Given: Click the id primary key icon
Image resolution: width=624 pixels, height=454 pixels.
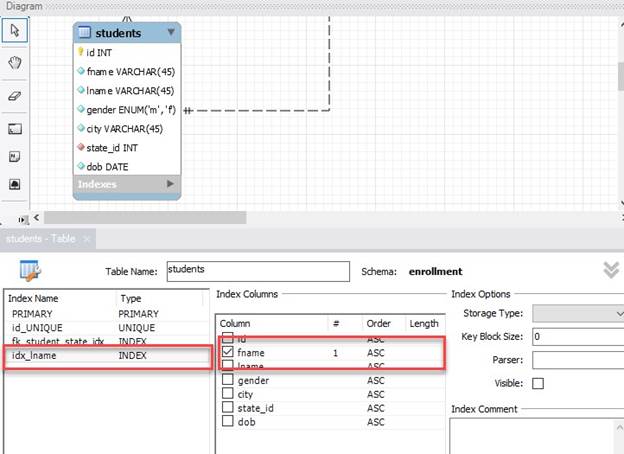Looking at the screenshot, I should tap(80, 52).
